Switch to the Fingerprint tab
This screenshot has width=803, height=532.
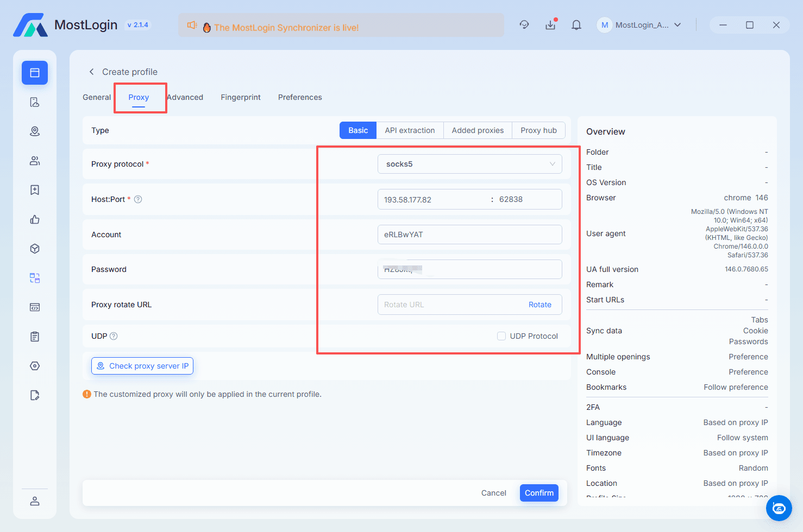241,97
